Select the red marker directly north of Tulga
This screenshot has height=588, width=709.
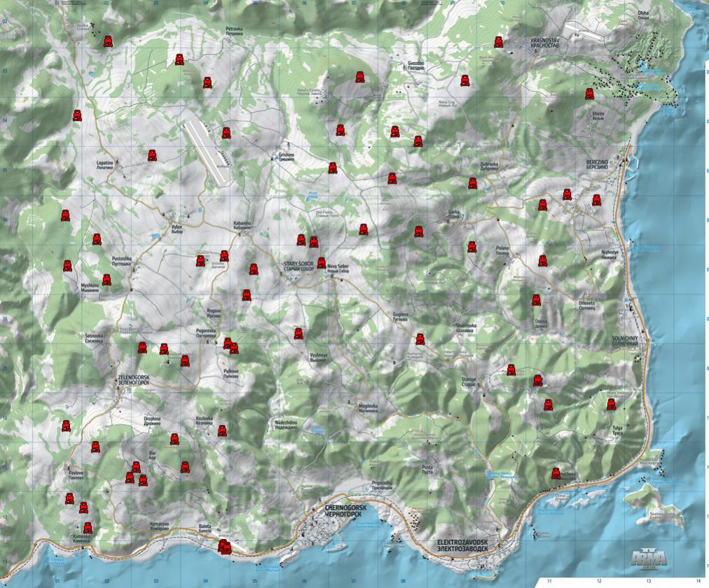[x=611, y=404]
